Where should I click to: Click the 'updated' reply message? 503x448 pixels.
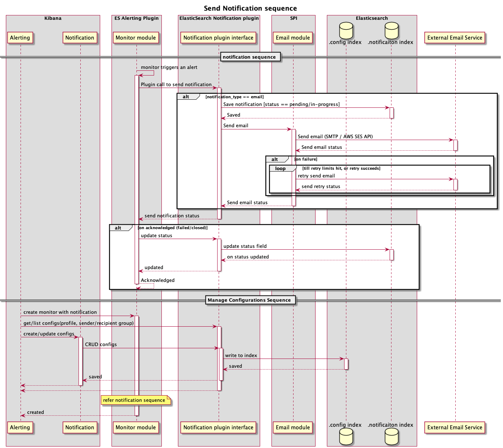click(x=154, y=267)
